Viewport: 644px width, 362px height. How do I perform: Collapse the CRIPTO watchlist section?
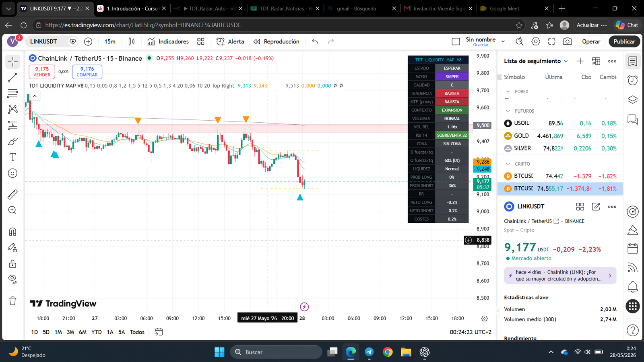point(508,164)
